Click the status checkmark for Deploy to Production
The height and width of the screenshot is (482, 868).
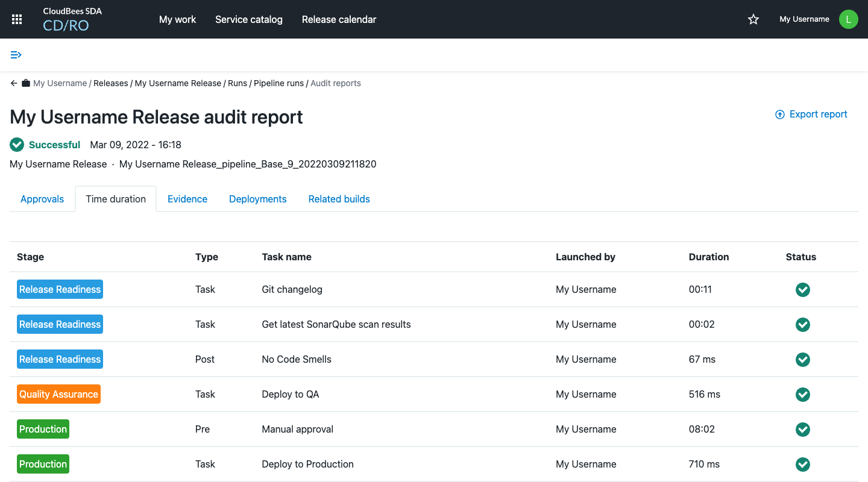point(802,464)
